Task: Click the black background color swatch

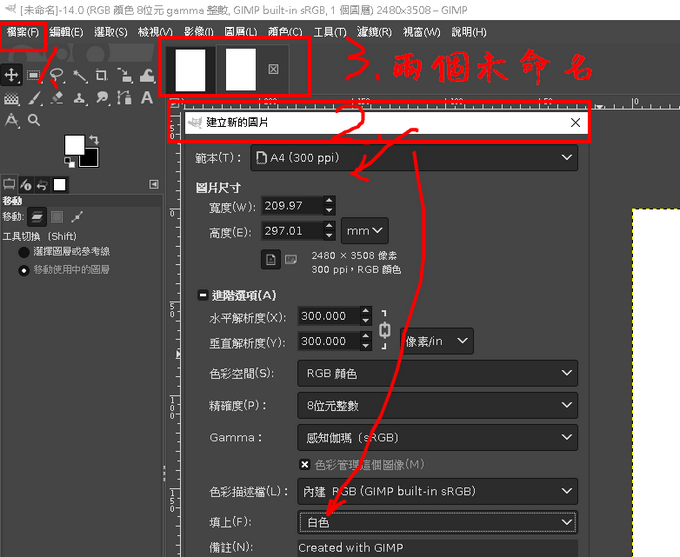Action: point(88,156)
